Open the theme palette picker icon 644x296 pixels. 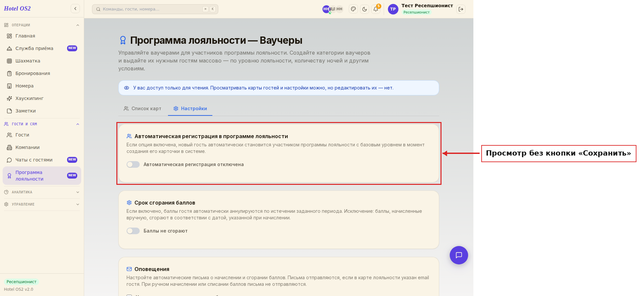click(353, 9)
